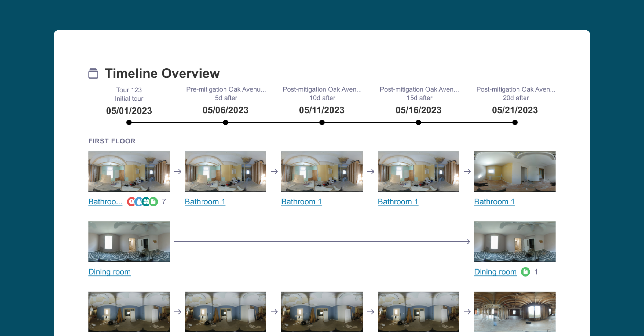Open Bathroom 1 link under 05/06/2023
This screenshot has width=644, height=336.
point(205,202)
